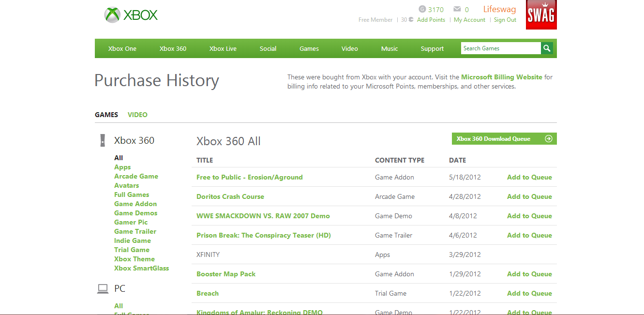Viewport: 644px width, 315px height.
Task: Click the CONTENT TYPE column header
Action: click(400, 160)
